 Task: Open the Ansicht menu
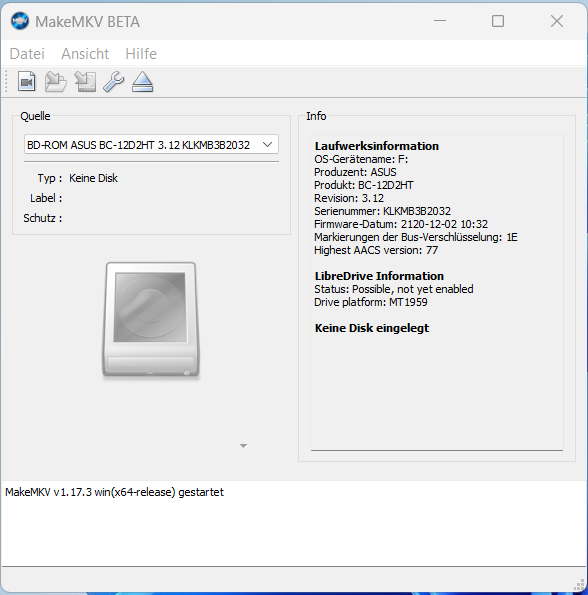pyautogui.click(x=85, y=54)
